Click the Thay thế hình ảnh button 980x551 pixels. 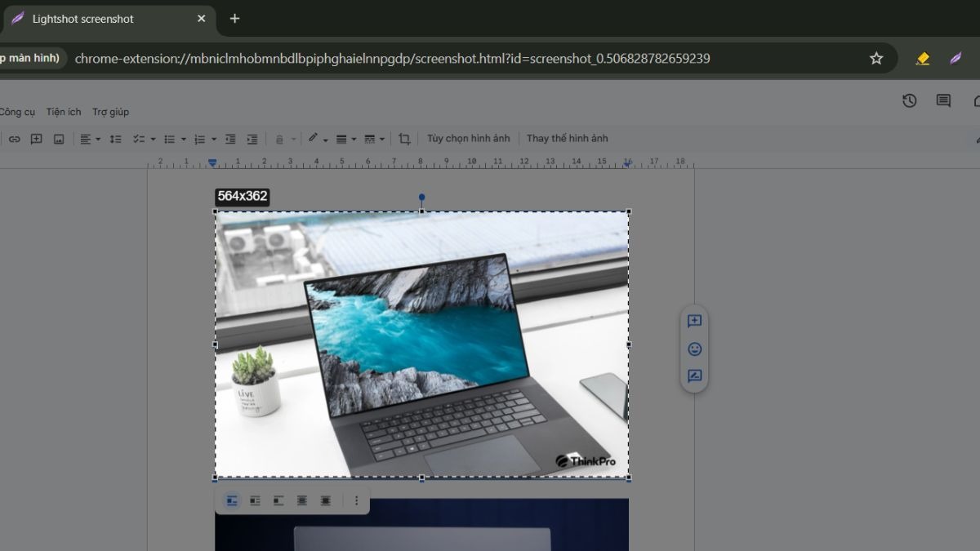567,138
